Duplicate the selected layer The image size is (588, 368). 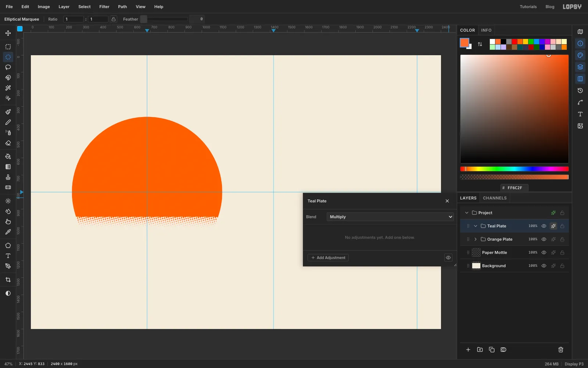[492, 350]
